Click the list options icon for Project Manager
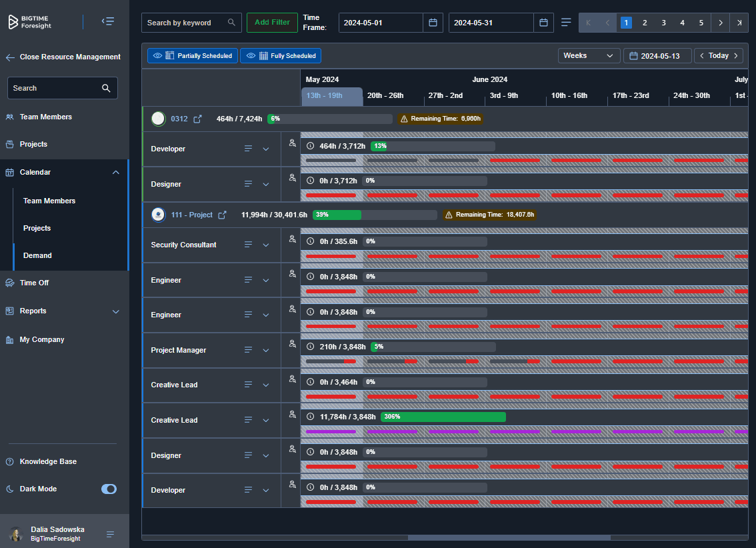This screenshot has width=756, height=548. 248,350
